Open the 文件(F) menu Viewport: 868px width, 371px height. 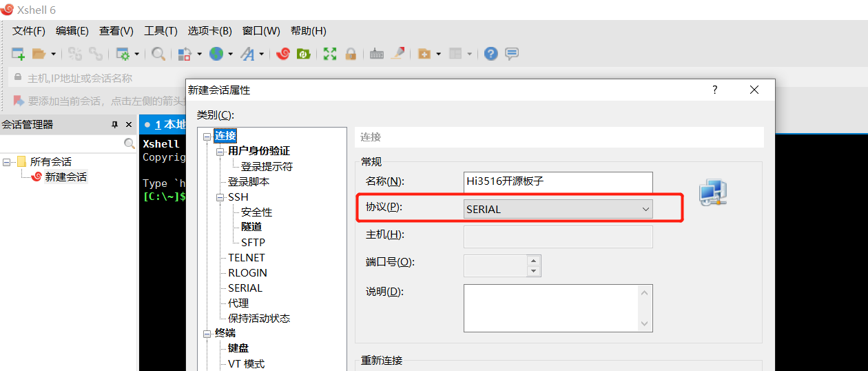pos(29,31)
